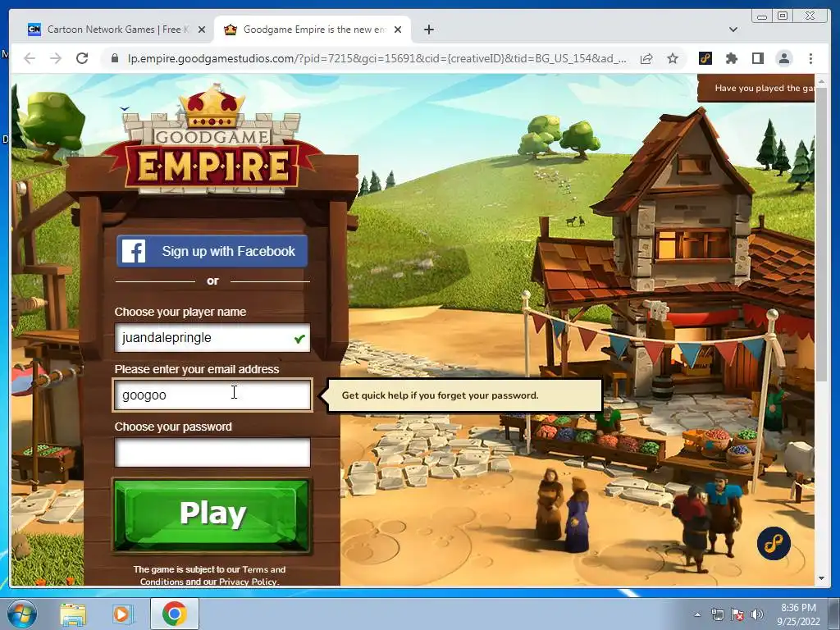Open the taskbar clock showing 8:36 PM
This screenshot has height=630, width=840.
click(x=798, y=614)
